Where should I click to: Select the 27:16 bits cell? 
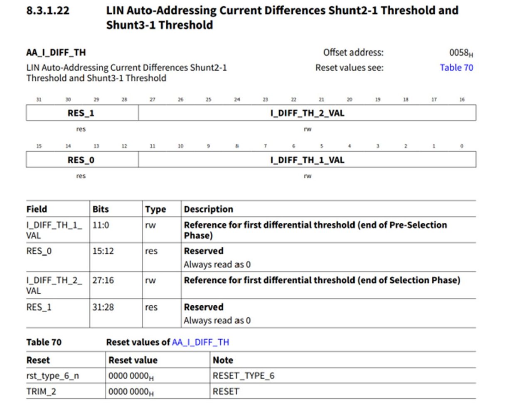click(x=116, y=285)
